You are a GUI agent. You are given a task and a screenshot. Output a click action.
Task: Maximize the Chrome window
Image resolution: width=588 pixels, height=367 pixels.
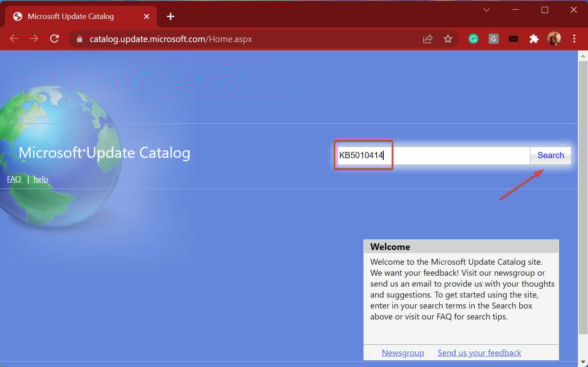545,10
